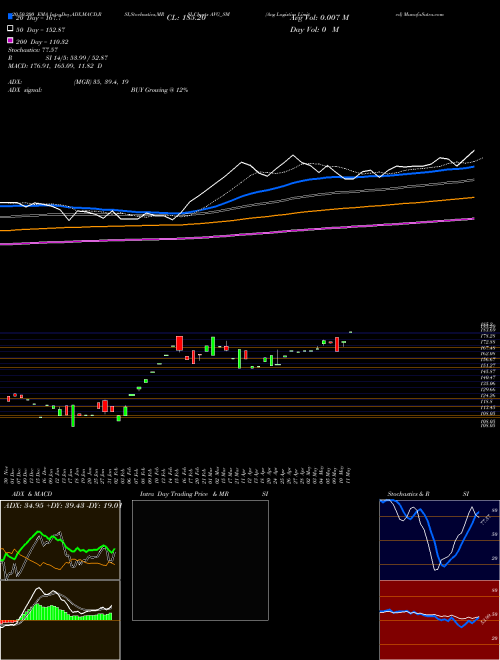Select the 'MACD: 176.91, 165.09, 11.82 D' line
The width and height of the screenshot is (500, 660).
(x=55, y=66)
